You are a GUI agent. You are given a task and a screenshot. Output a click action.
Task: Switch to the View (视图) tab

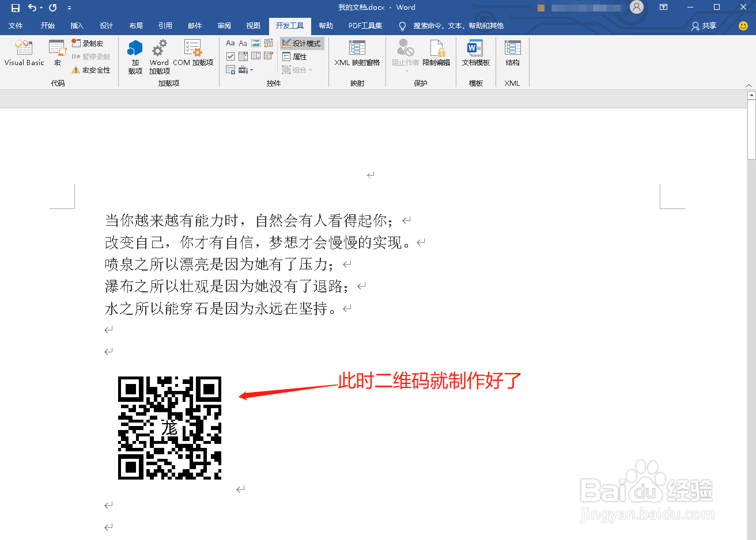[x=253, y=26]
